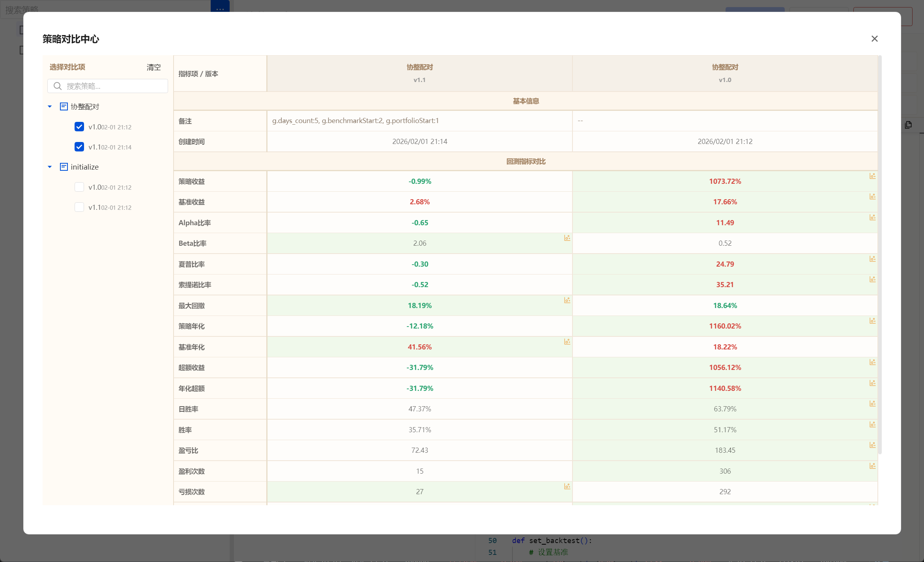Click the 清空 clear button
Screen dimensions: 924x562
point(153,67)
